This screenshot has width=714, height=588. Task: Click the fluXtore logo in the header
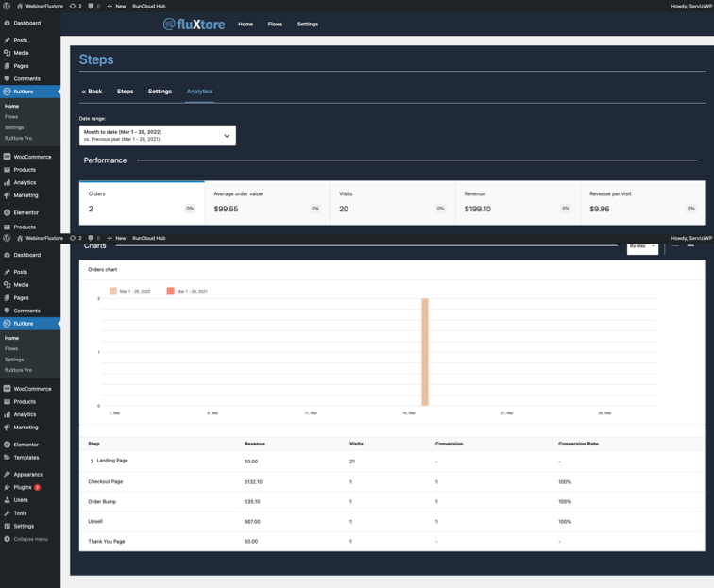point(194,24)
